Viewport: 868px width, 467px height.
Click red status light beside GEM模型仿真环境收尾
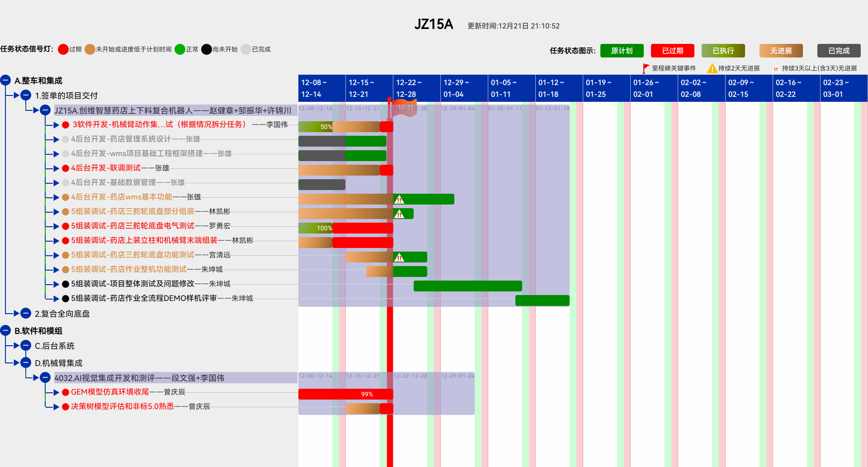coord(66,392)
